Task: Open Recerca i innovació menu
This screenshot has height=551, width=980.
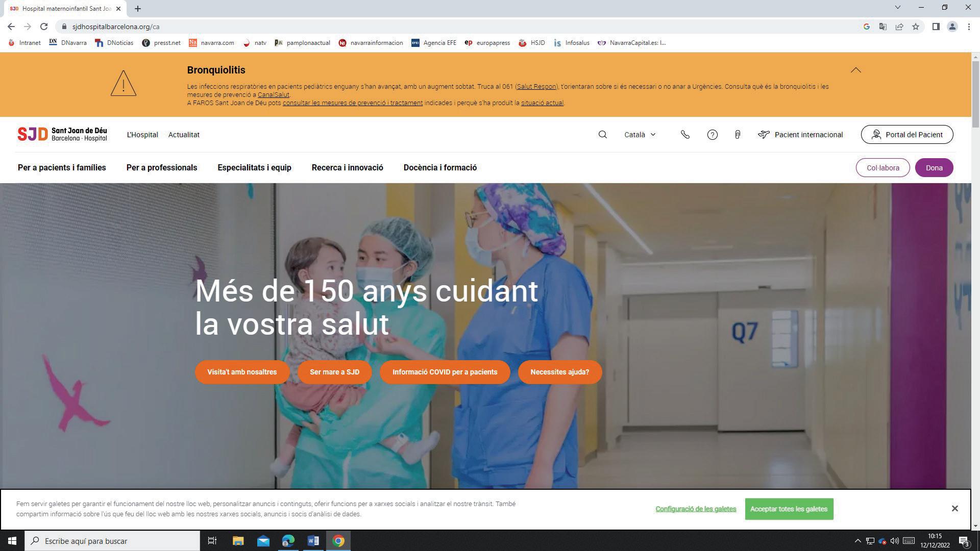Action: point(348,168)
